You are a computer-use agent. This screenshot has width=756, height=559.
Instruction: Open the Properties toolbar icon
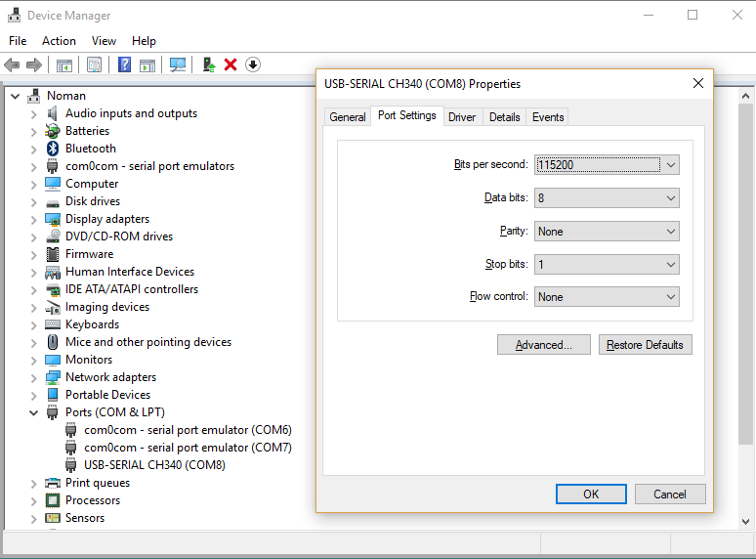click(x=94, y=64)
